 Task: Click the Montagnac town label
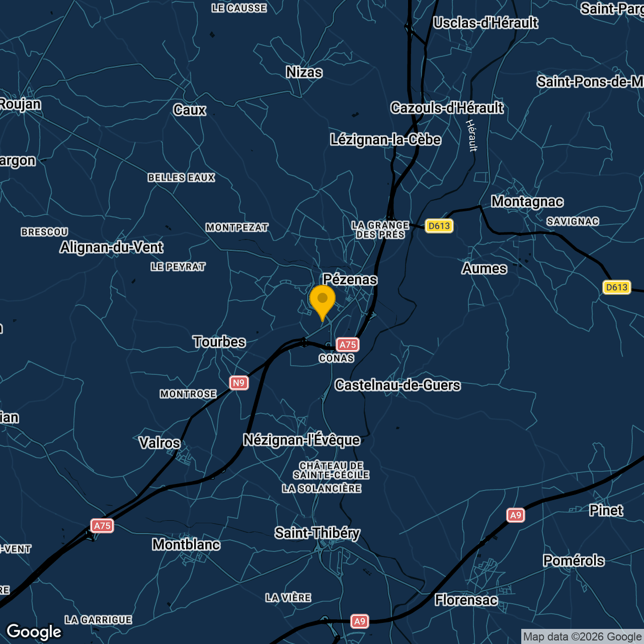coord(528,201)
